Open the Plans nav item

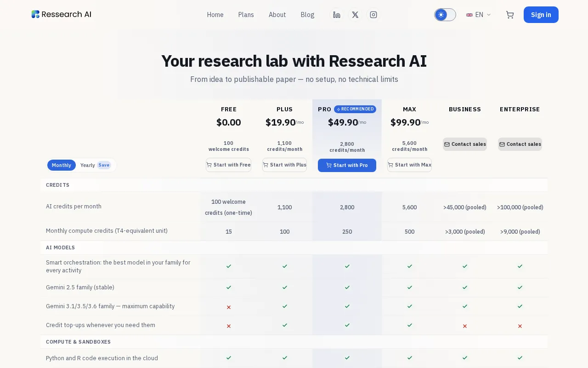[246, 15]
